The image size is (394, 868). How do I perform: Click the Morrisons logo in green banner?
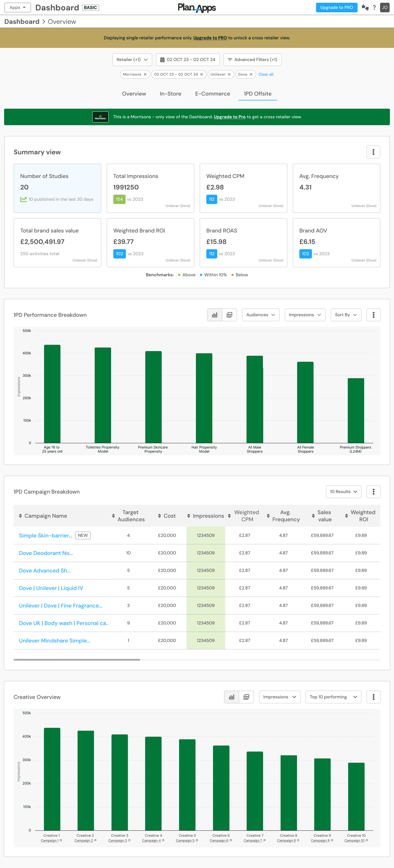[x=100, y=117]
